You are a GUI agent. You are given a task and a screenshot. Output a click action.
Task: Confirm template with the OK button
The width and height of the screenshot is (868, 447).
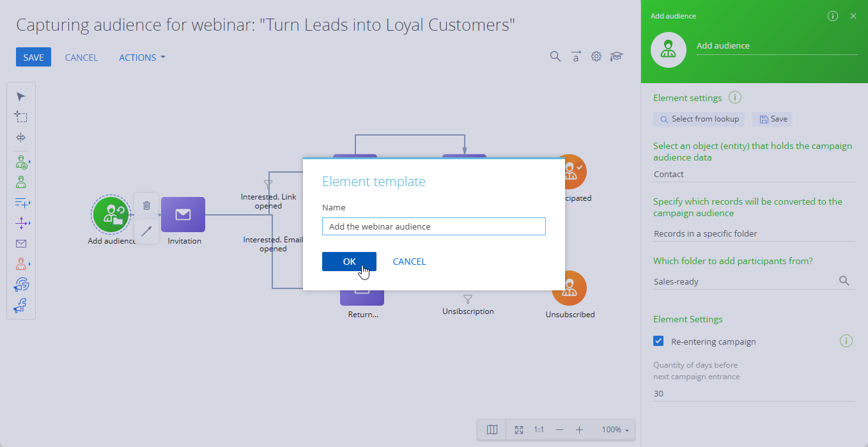tap(349, 262)
